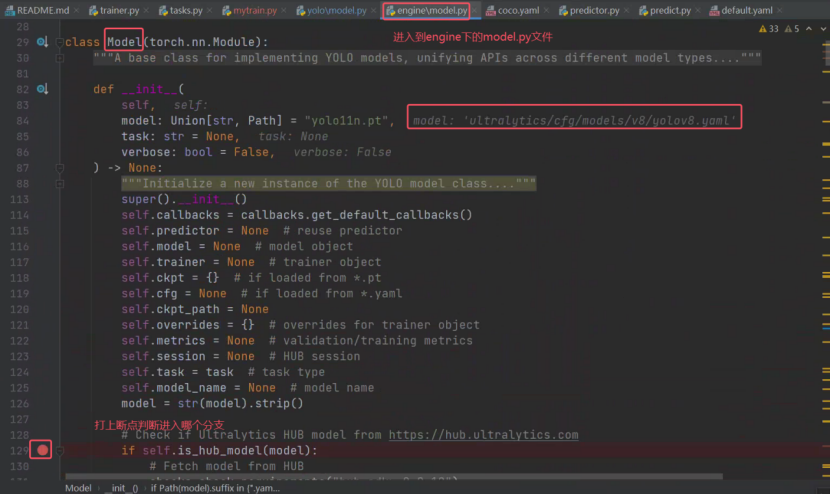Close the mytrain.py tab
The height and width of the screenshot is (494, 831).
284,11
